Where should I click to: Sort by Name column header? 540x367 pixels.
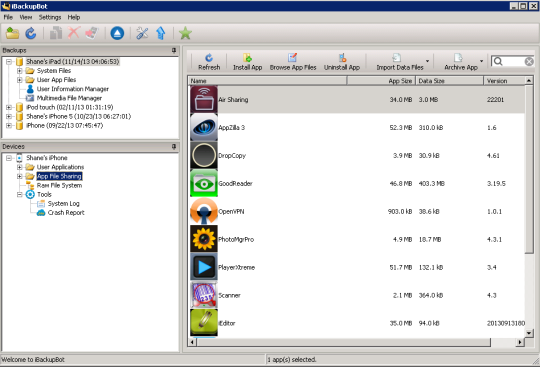click(x=267, y=81)
